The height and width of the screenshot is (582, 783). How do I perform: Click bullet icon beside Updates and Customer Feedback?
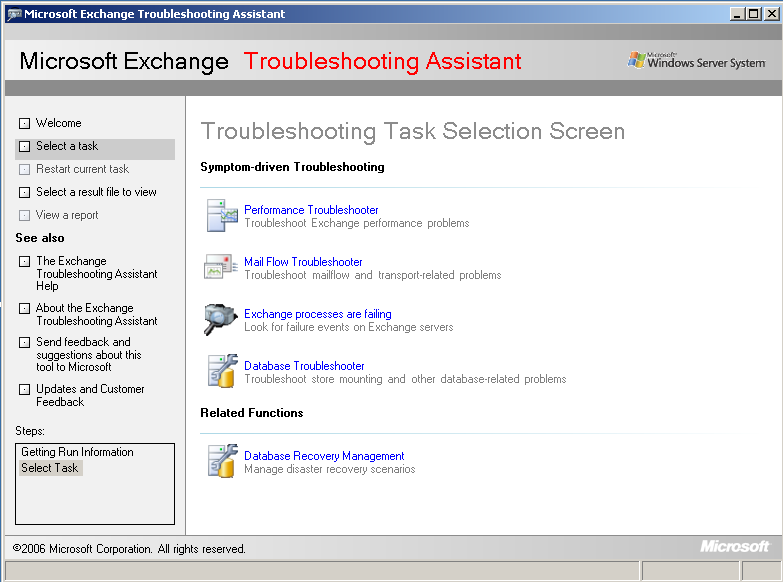[x=24, y=389]
